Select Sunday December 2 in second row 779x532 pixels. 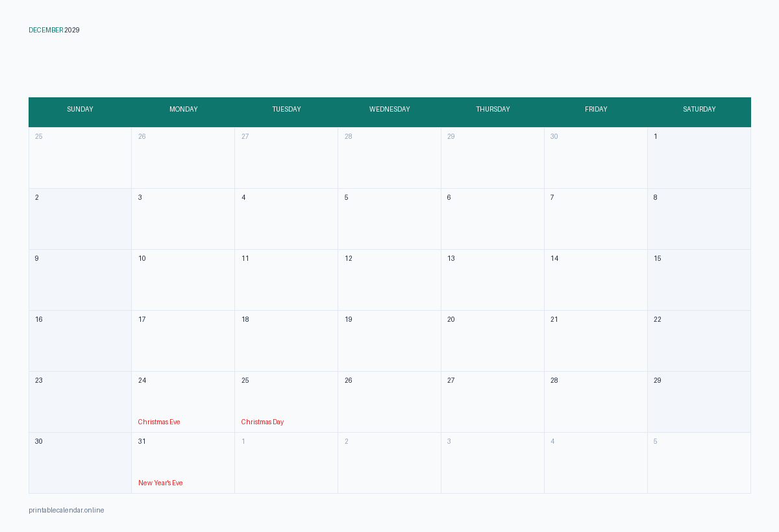80,219
